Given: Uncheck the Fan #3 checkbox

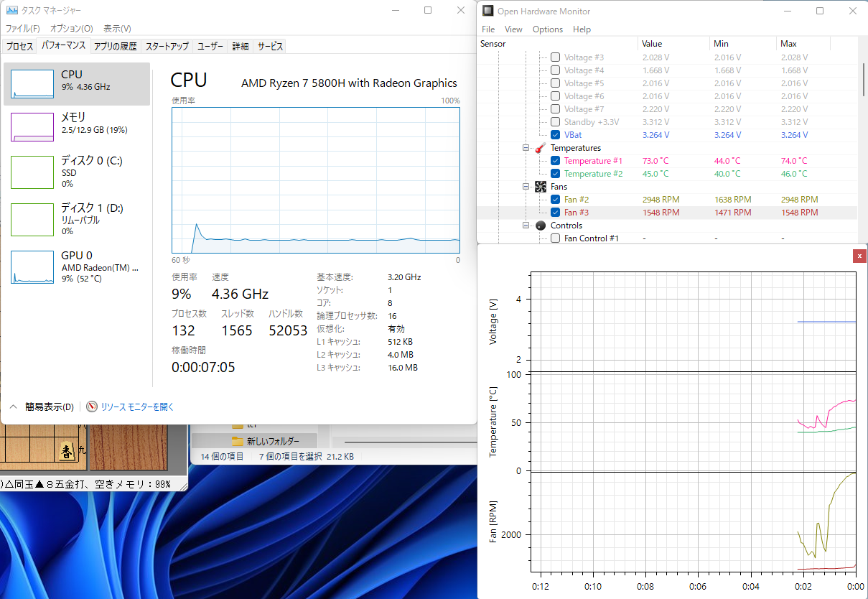Looking at the screenshot, I should pyautogui.click(x=555, y=213).
